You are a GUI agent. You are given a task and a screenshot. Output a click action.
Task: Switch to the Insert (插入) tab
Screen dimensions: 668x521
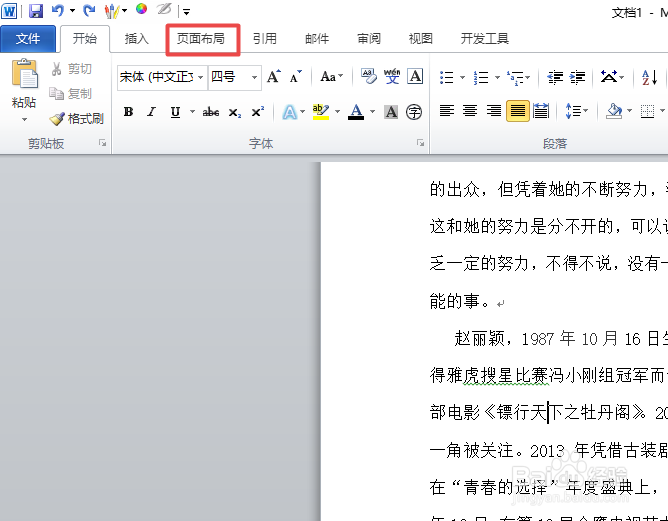click(x=136, y=39)
